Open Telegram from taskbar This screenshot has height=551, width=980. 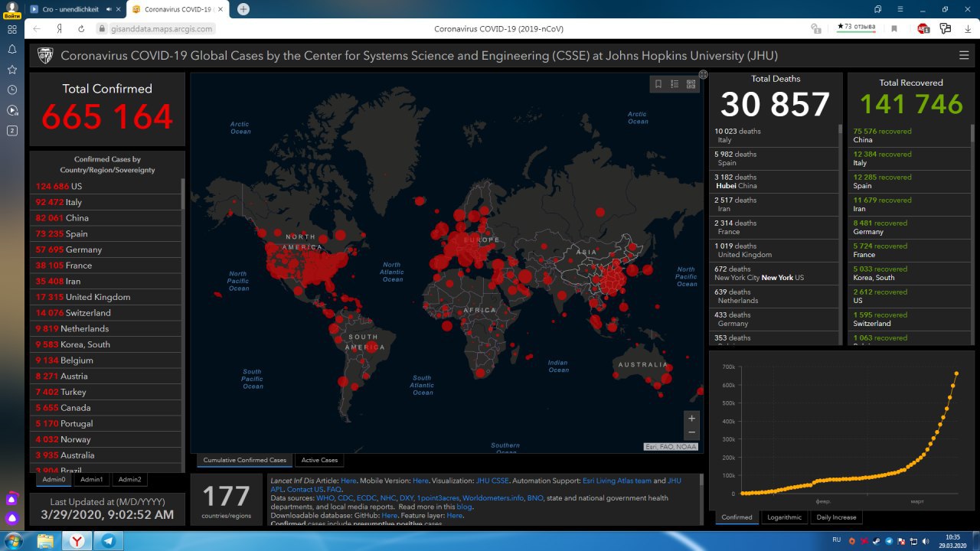click(x=108, y=540)
